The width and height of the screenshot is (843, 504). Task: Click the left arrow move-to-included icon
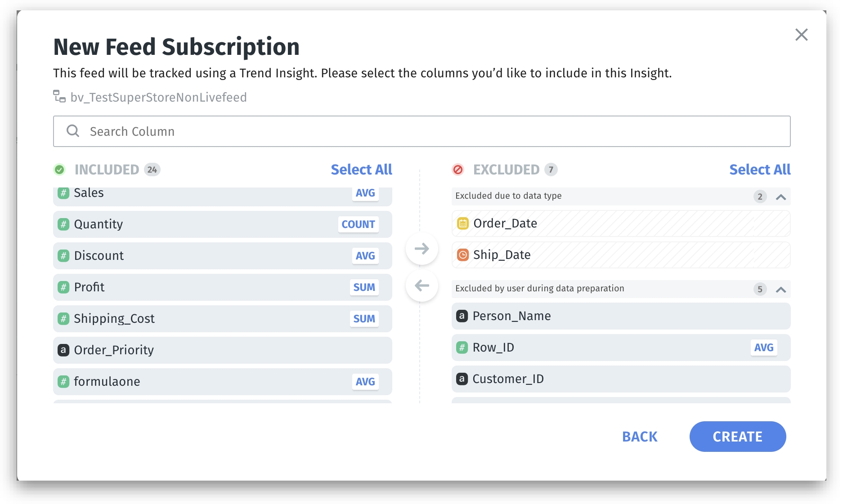tap(421, 285)
